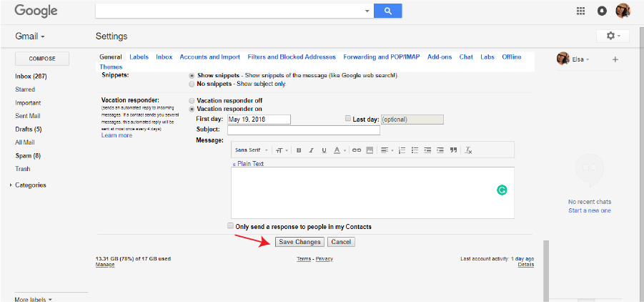This screenshot has height=302, width=644.
Task: Open the text size dropdown
Action: 282,150
